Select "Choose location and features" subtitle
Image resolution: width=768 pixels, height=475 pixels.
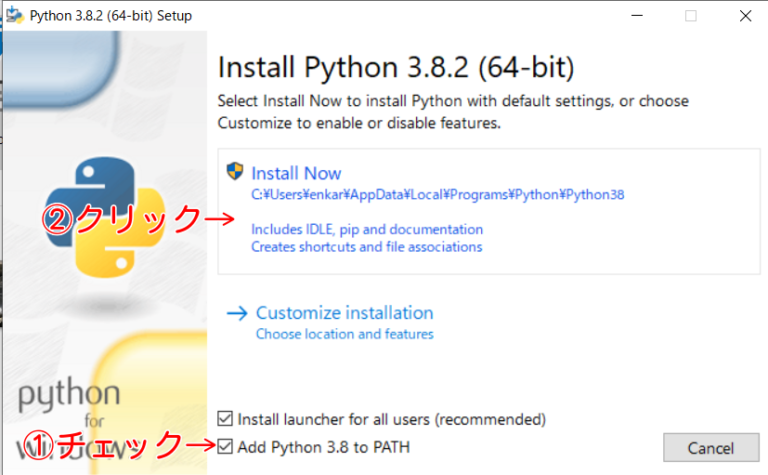tap(344, 334)
